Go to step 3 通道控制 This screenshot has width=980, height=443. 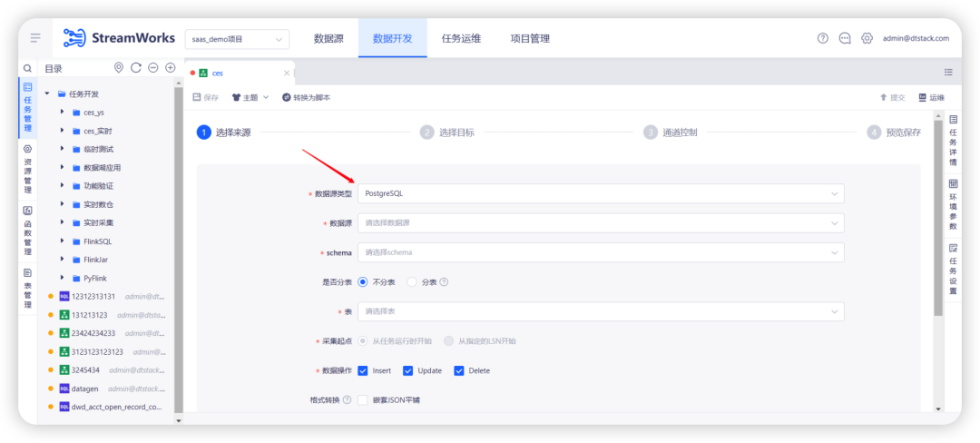coord(670,133)
